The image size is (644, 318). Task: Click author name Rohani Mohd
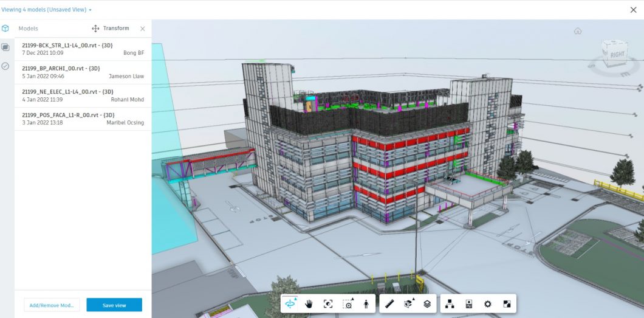click(x=128, y=100)
